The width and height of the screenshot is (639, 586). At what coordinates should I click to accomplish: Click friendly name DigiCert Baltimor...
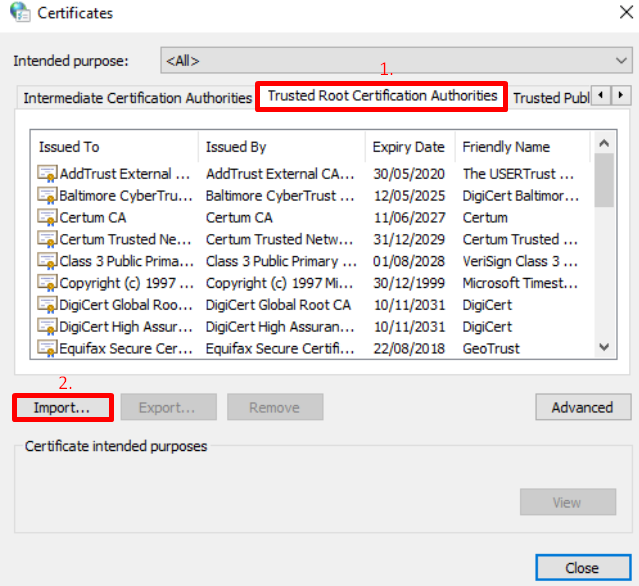point(520,196)
